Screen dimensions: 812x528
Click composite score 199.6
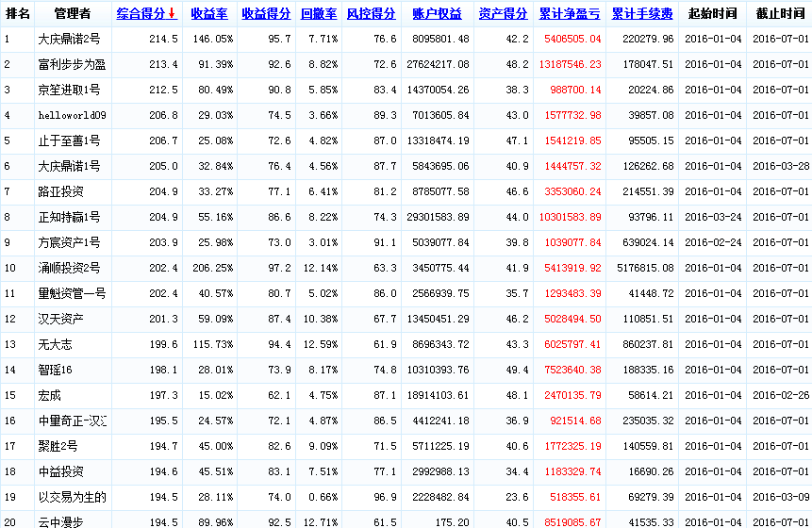[x=164, y=344]
